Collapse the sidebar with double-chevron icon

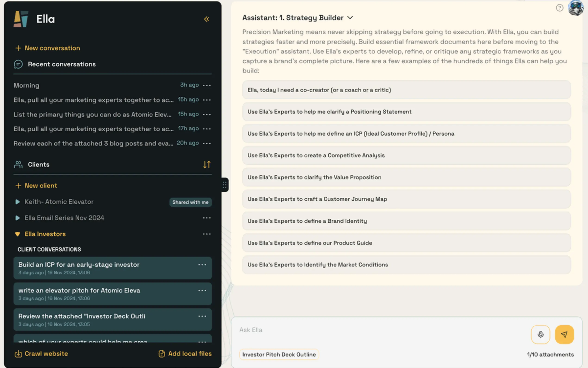pyautogui.click(x=206, y=19)
